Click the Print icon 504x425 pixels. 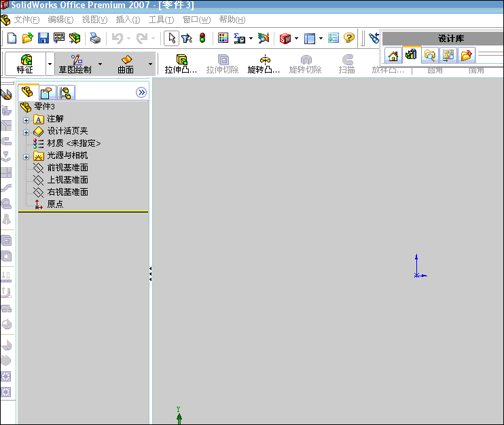pos(95,38)
